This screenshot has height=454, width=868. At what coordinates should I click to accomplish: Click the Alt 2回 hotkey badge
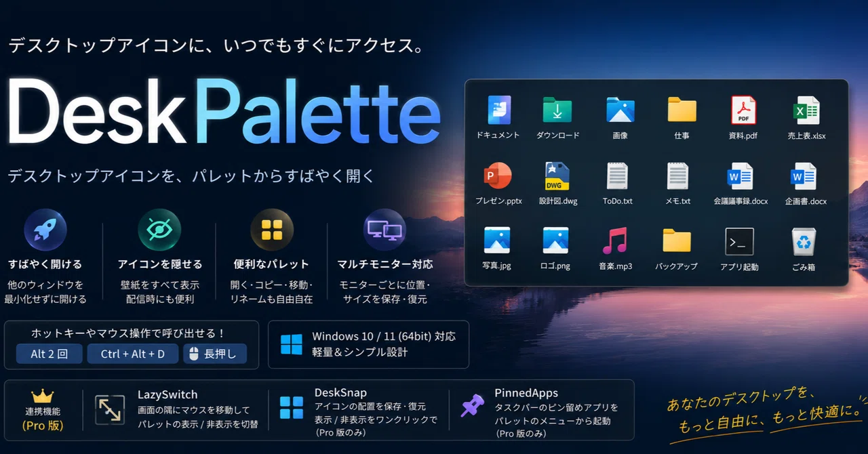coord(50,354)
